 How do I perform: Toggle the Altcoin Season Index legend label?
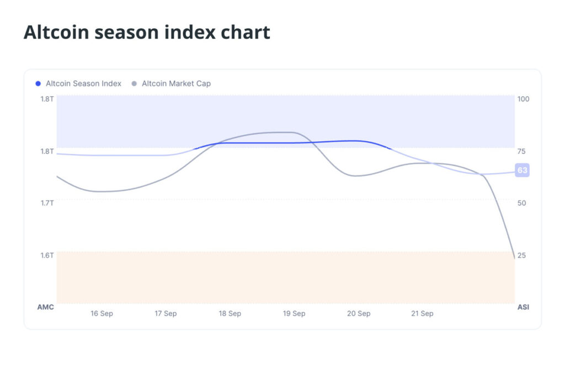83,84
